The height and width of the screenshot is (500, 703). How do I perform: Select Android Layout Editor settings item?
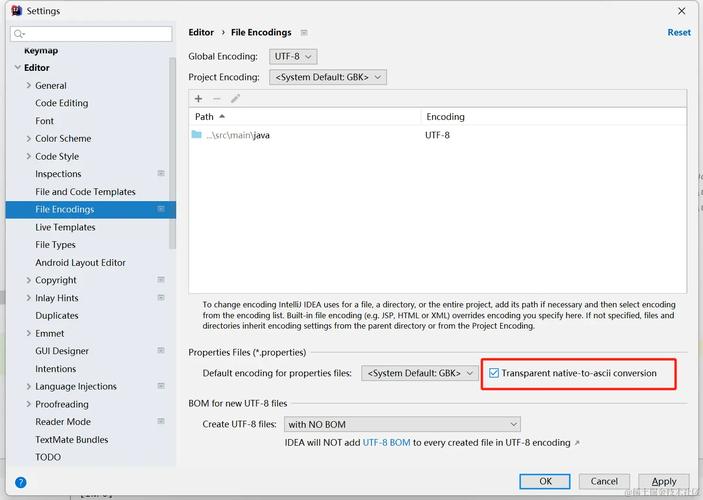click(80, 263)
